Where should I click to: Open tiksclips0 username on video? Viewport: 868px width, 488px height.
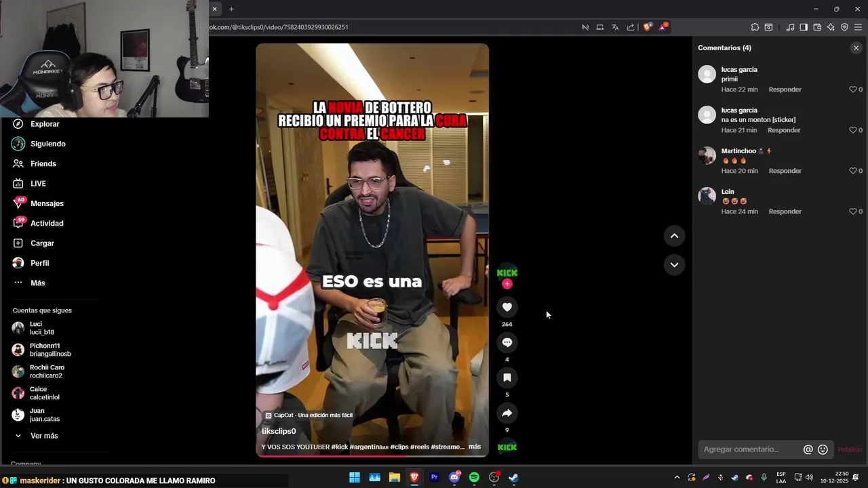coord(279,431)
